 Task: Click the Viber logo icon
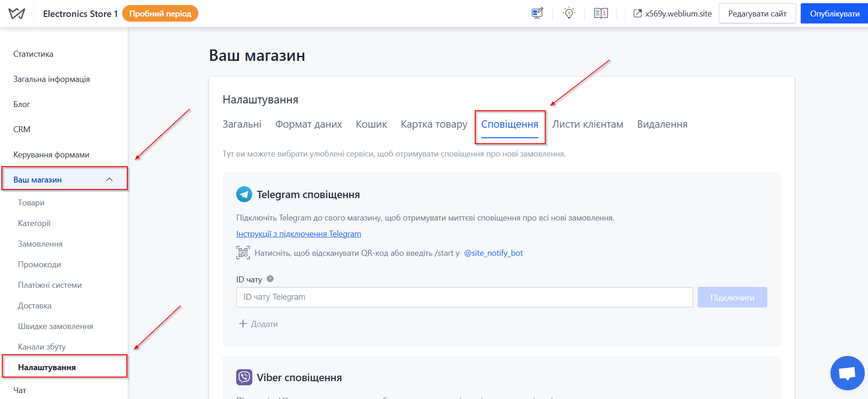(x=244, y=377)
